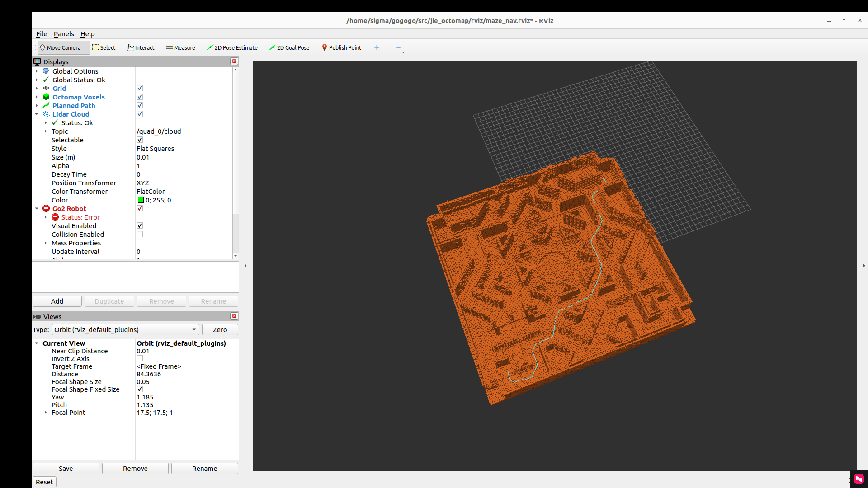This screenshot has height=488, width=868.
Task: Open the Panels menu
Action: (x=64, y=34)
